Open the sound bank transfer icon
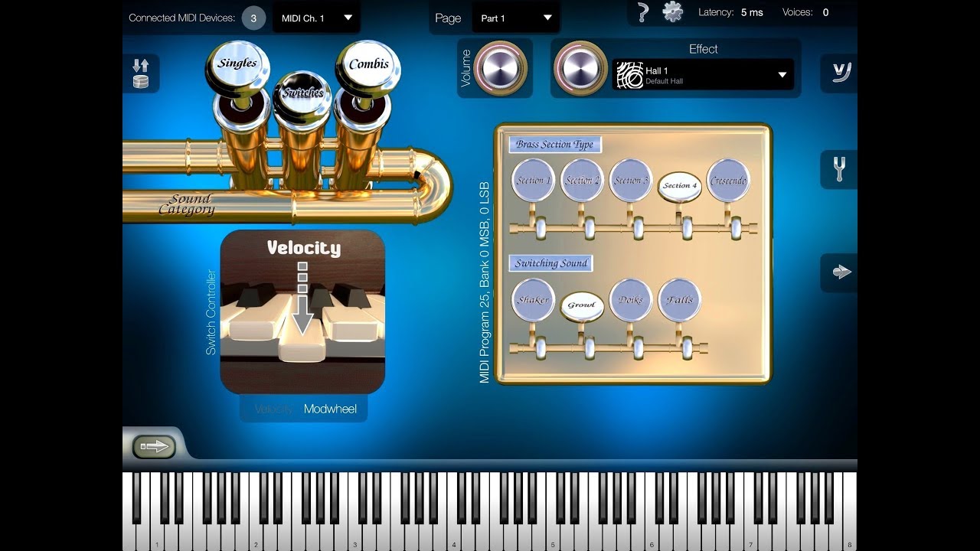The height and width of the screenshot is (551, 980). coord(141,73)
